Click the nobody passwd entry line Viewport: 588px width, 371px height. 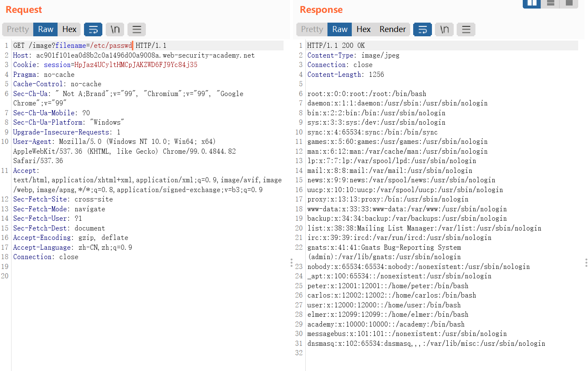[419, 266]
